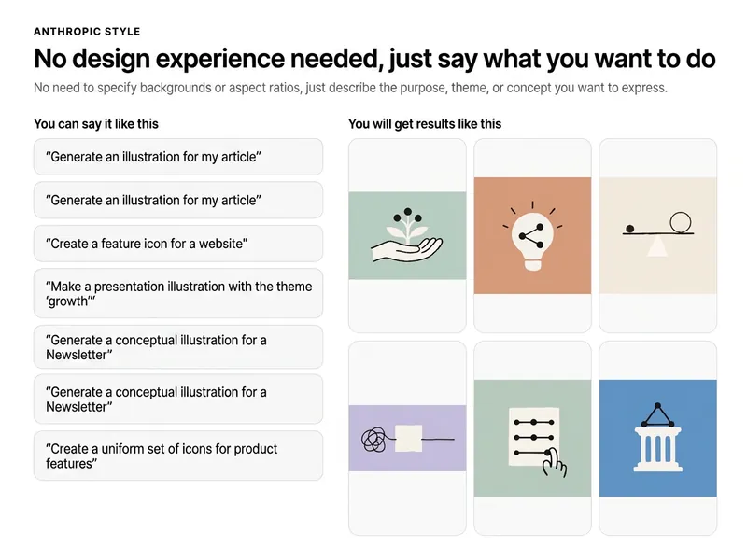747x560 pixels.
Task: Select the lightbulb with share symbol icon
Action: tap(532, 236)
